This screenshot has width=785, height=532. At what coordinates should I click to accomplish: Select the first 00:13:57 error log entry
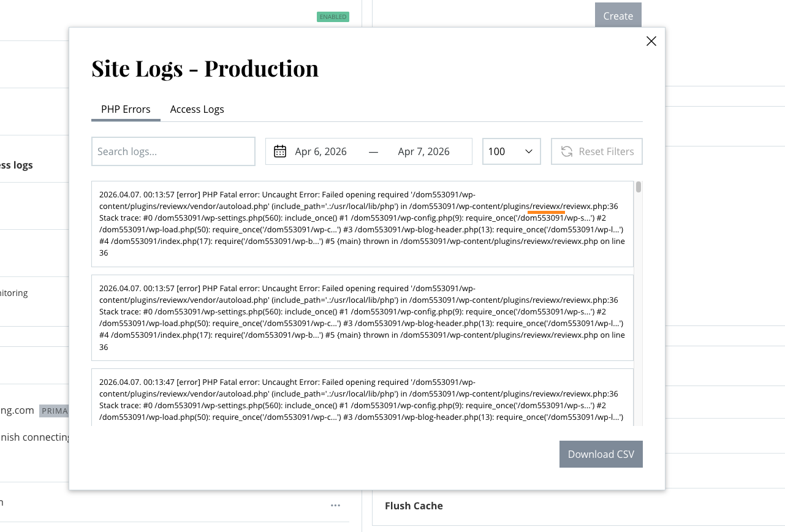pyautogui.click(x=362, y=224)
